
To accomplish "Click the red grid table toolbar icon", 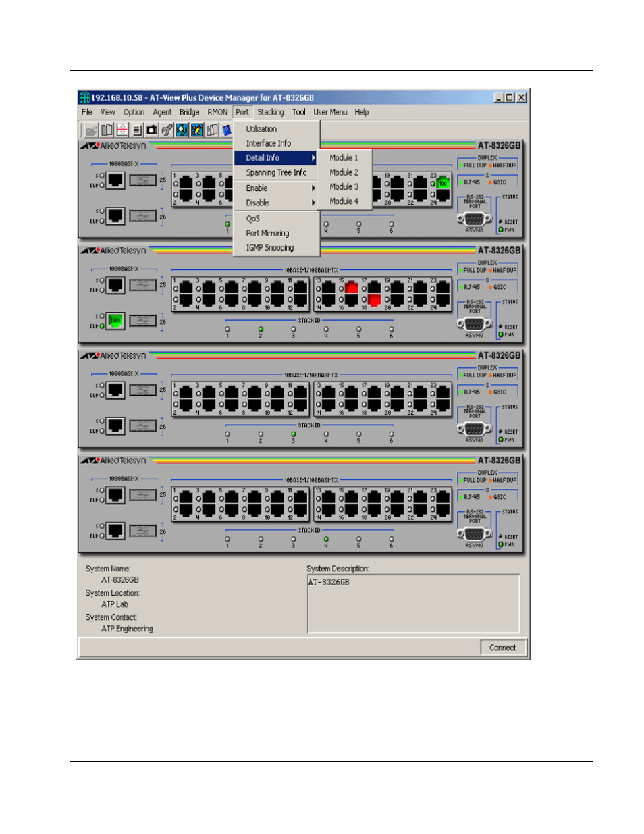I will click(122, 130).
